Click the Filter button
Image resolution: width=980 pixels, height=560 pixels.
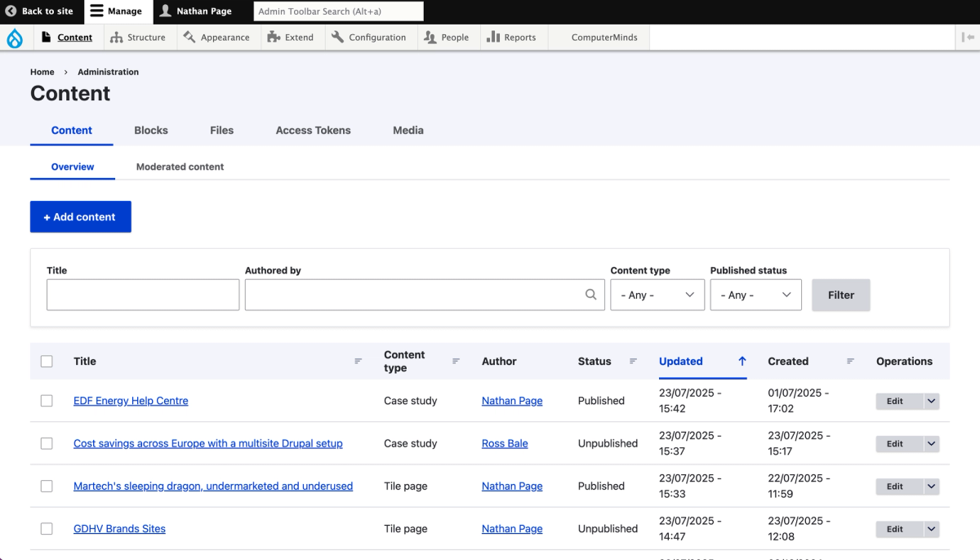(841, 295)
